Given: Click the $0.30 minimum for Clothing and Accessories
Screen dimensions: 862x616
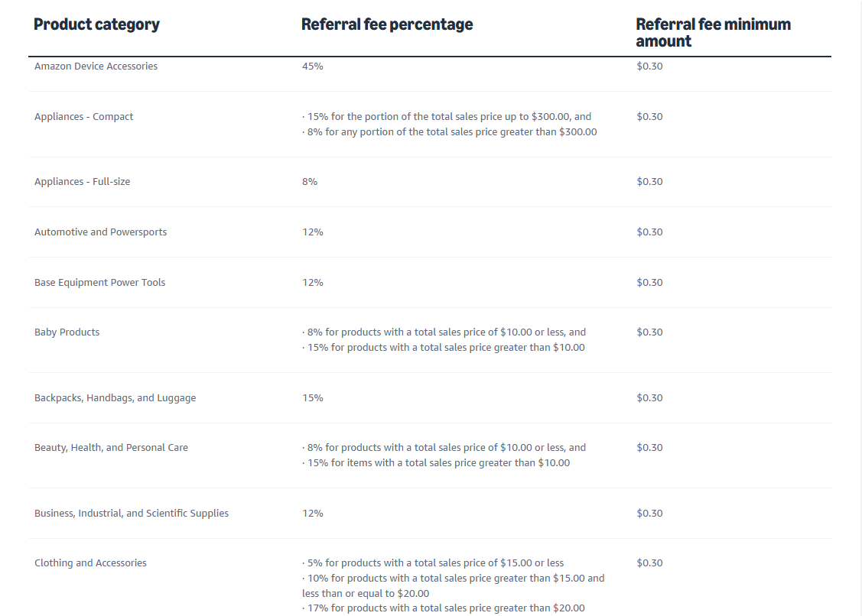Looking at the screenshot, I should click(x=649, y=563).
